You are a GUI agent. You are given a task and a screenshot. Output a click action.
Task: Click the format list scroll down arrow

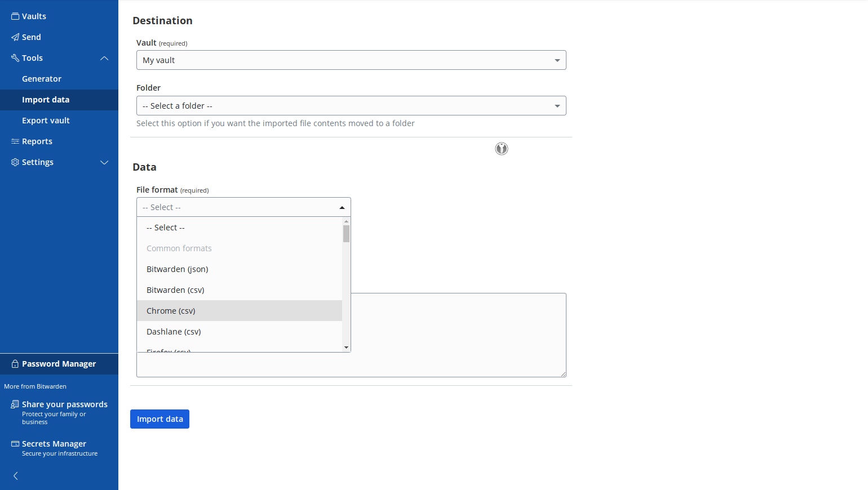pos(346,348)
